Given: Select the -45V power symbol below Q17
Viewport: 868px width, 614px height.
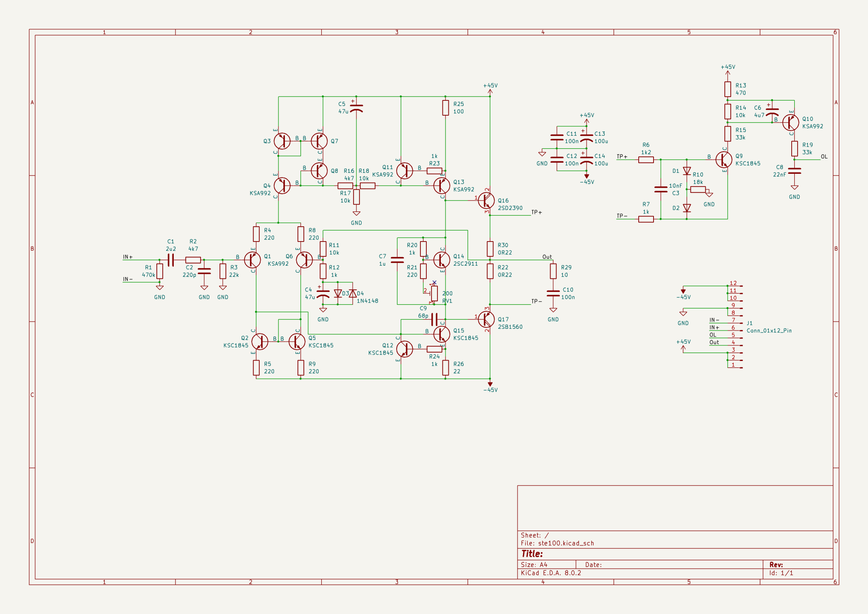Looking at the screenshot, I should point(490,386).
